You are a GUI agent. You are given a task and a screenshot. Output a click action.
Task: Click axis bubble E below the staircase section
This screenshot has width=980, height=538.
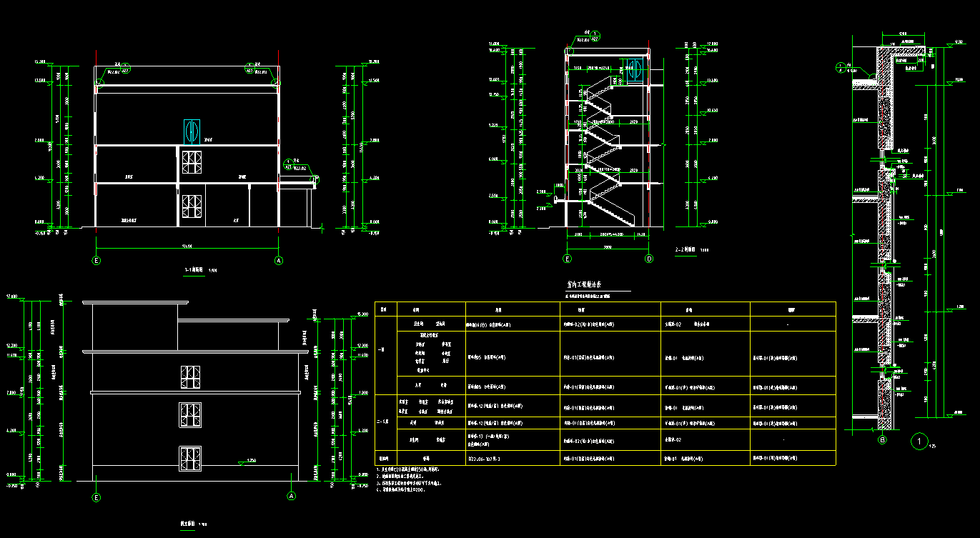click(x=568, y=259)
